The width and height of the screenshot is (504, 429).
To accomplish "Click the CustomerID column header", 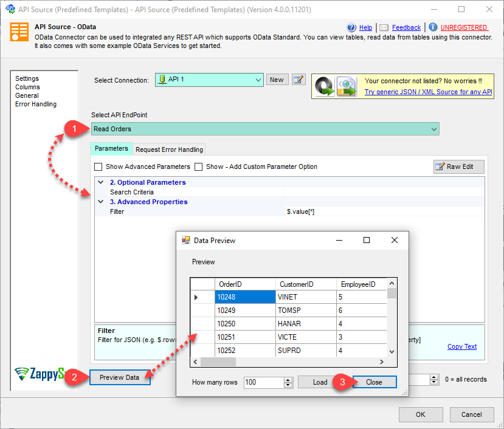I will 306,284.
